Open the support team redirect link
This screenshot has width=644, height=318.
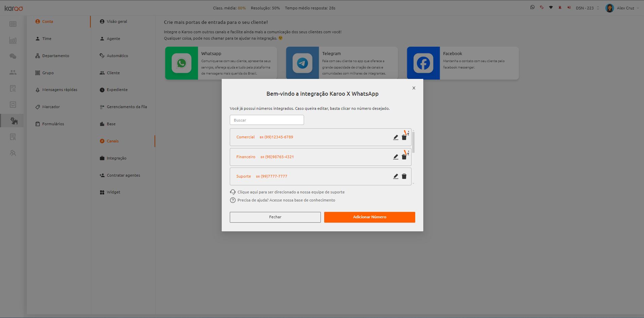pyautogui.click(x=291, y=192)
